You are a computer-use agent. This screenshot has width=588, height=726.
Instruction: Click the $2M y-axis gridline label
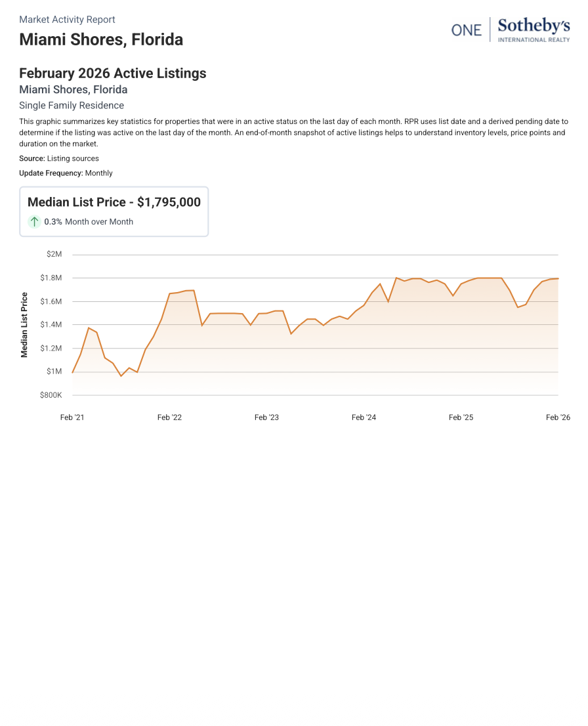[54, 254]
